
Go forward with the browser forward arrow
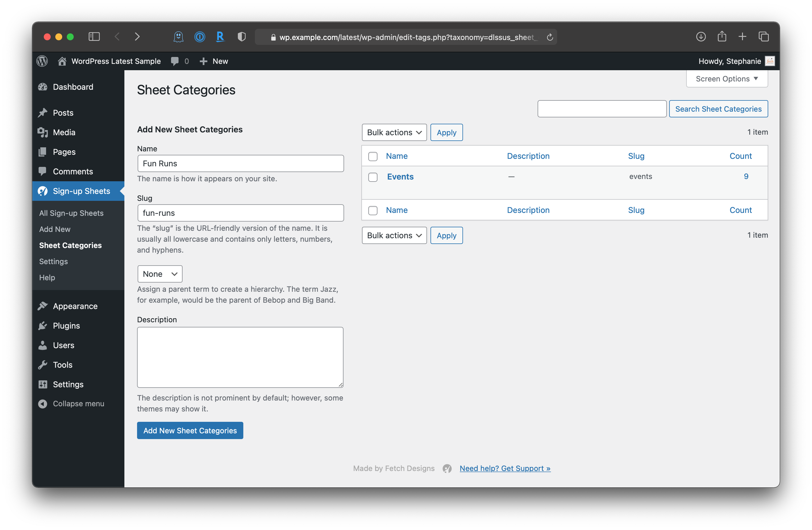coord(137,37)
